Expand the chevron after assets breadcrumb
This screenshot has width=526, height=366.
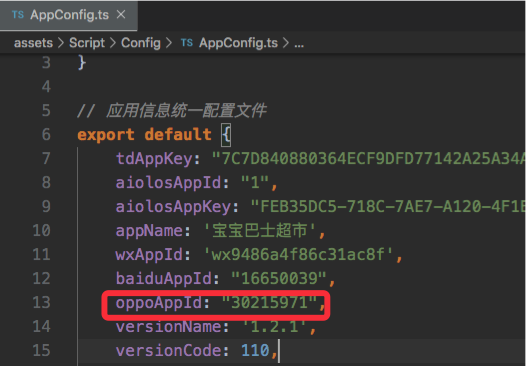[x=61, y=43]
